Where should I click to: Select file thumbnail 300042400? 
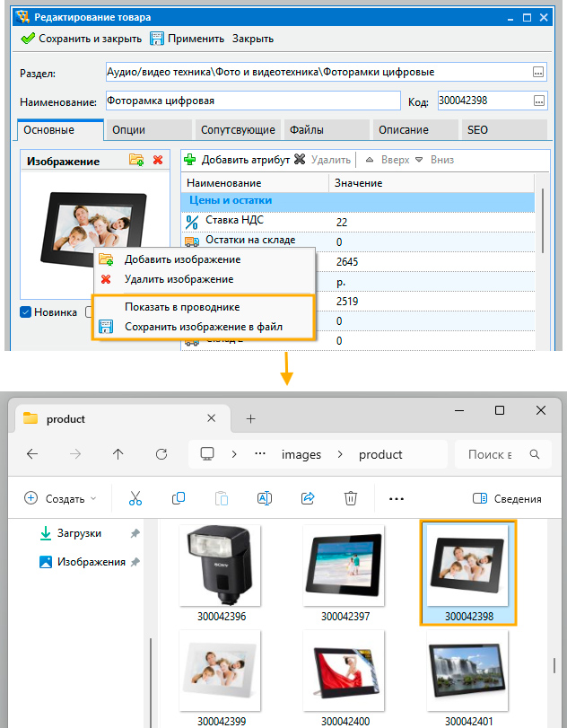coord(345,679)
